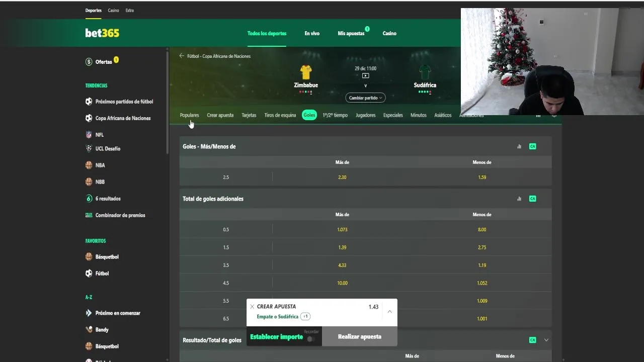Select Menos de 4.5 odds 1.052
The width and height of the screenshot is (644, 362).
[x=482, y=283]
